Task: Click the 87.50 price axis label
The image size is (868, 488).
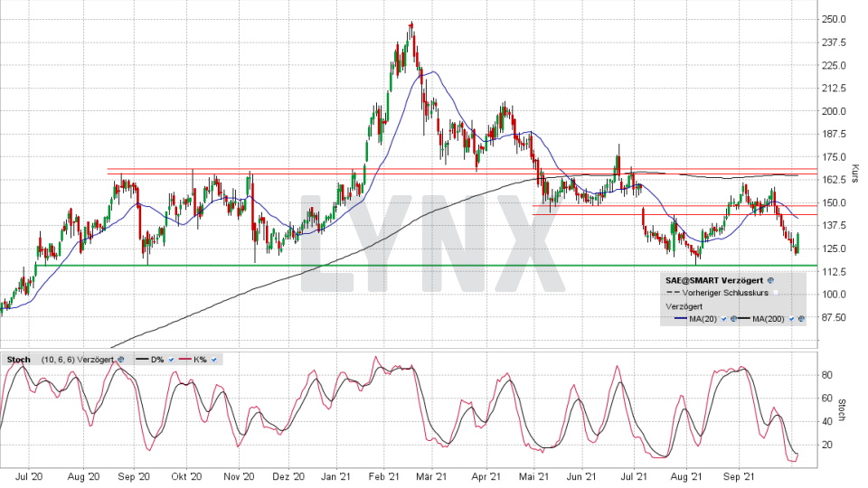Action: pos(835,317)
